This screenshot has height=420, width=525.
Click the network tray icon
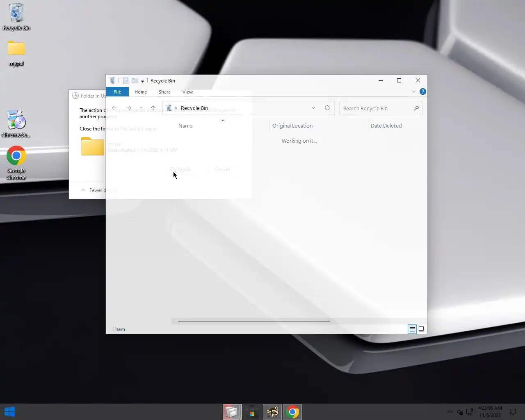(x=470, y=412)
